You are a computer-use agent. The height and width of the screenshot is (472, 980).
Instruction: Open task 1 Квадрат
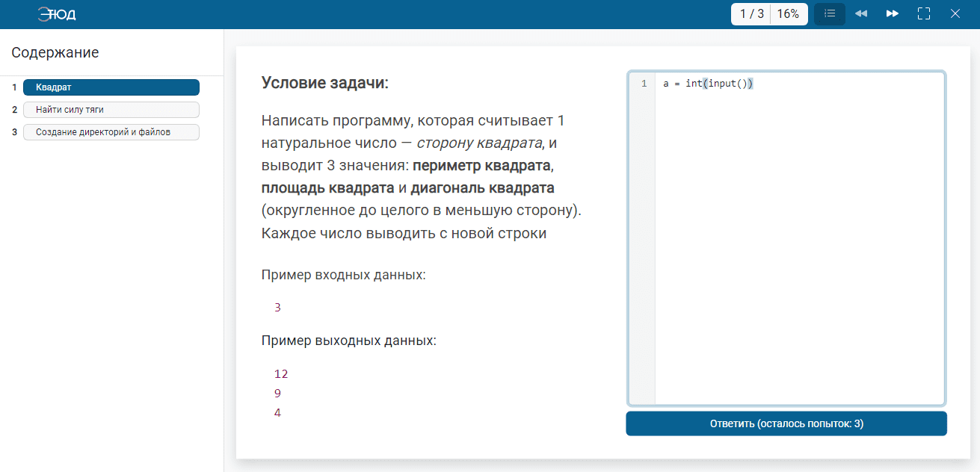[111, 87]
